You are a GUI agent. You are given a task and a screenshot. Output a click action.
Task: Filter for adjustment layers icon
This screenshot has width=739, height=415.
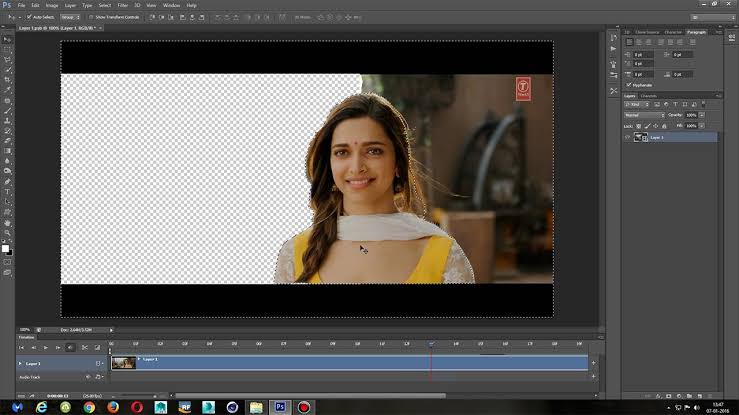coord(666,105)
